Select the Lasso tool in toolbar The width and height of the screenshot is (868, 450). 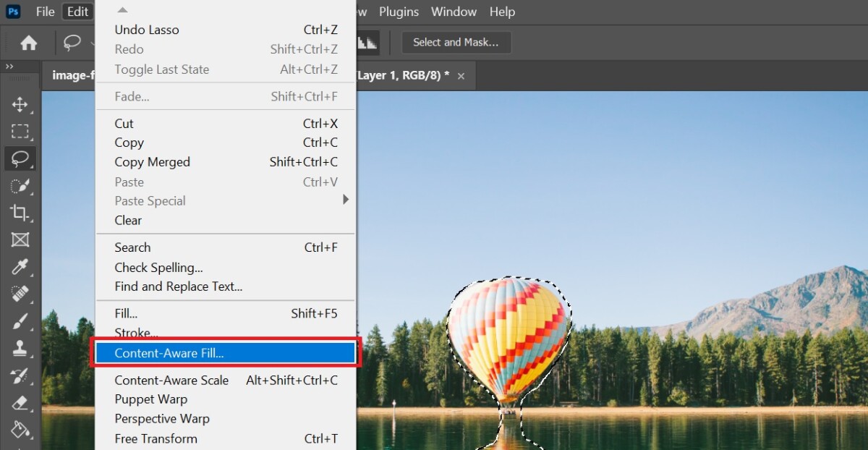[20, 158]
